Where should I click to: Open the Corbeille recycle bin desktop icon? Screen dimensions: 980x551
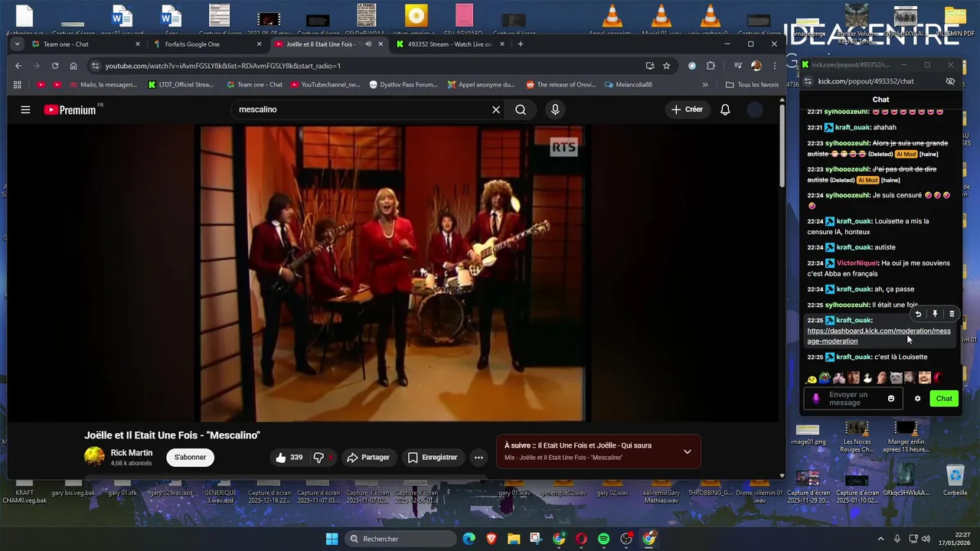pyautogui.click(x=955, y=481)
